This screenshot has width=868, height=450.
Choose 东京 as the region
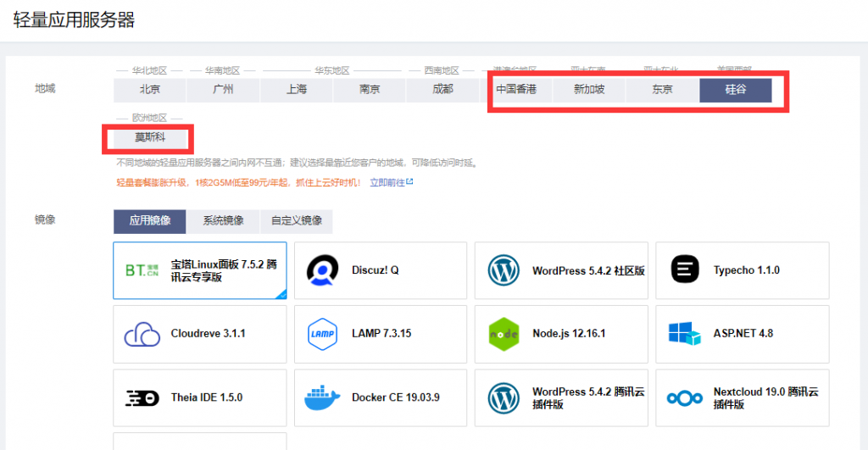point(662,90)
